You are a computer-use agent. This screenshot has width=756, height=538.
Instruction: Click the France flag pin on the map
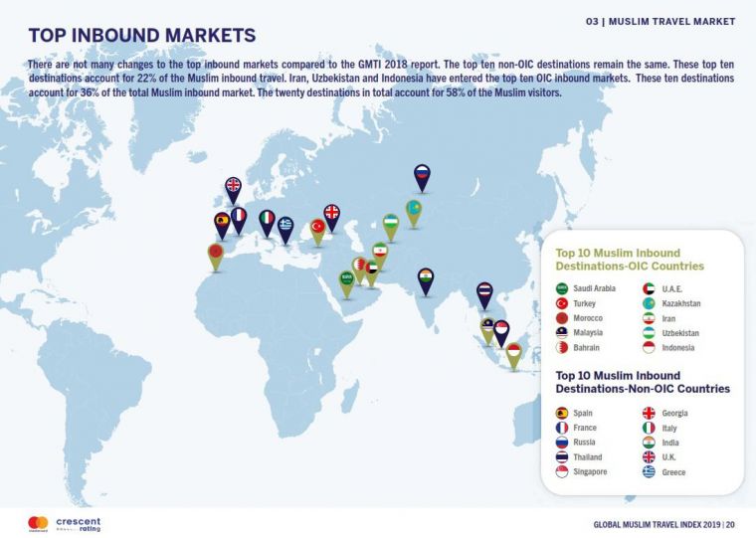pos(239,220)
